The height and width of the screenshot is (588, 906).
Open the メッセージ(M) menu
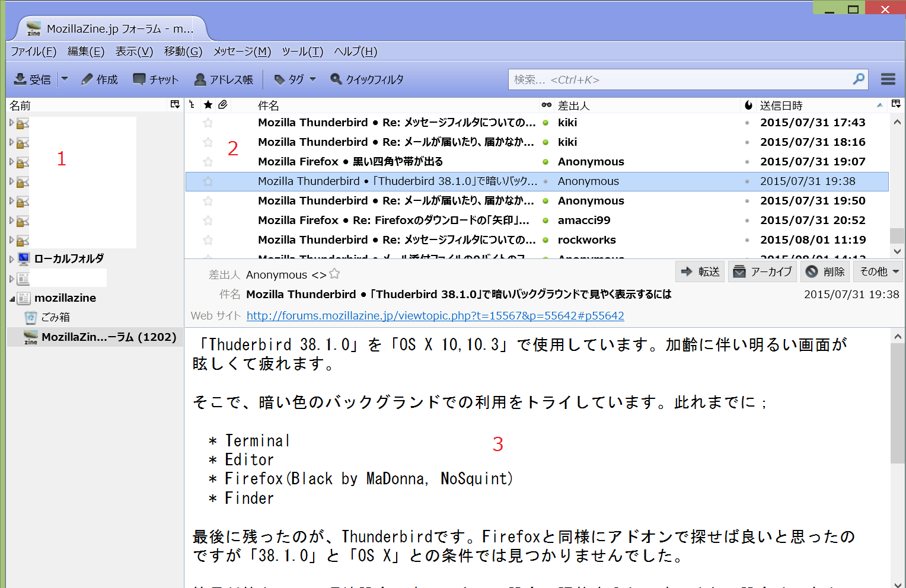coord(242,52)
